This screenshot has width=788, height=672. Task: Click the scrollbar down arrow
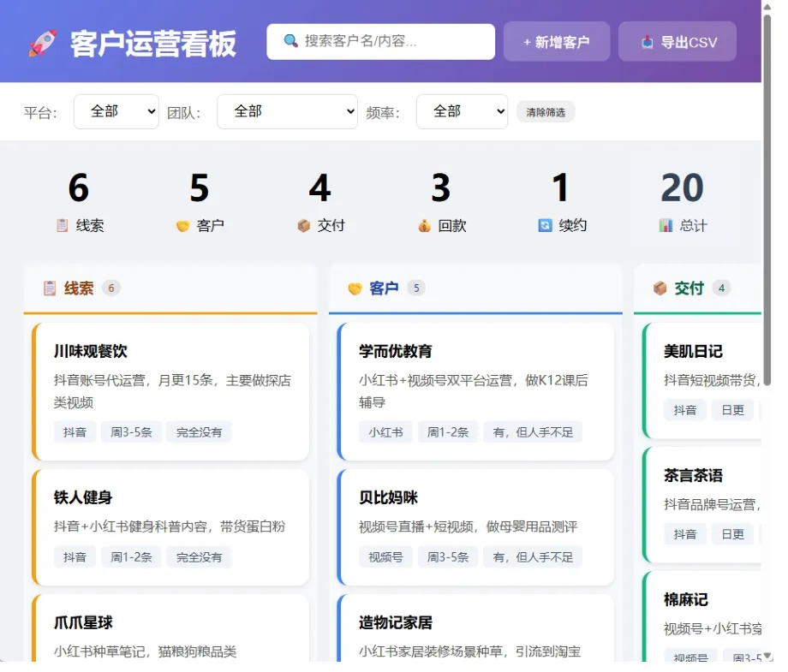click(767, 656)
